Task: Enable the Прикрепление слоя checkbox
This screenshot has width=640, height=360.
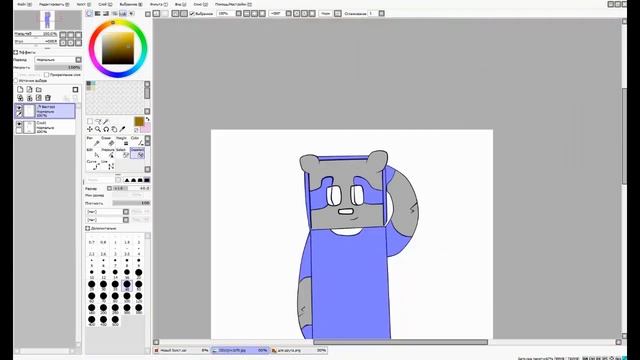Action: (x=47, y=75)
